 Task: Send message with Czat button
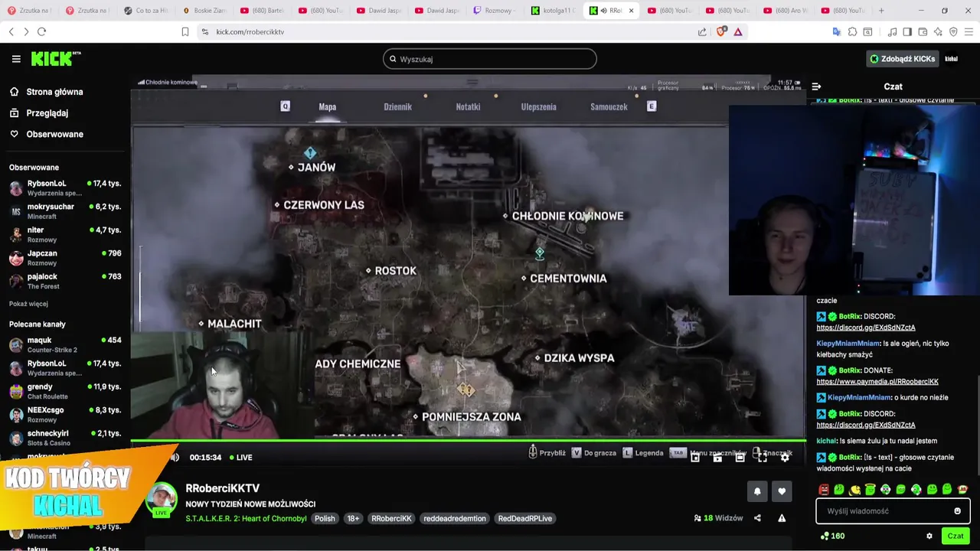coord(955,536)
